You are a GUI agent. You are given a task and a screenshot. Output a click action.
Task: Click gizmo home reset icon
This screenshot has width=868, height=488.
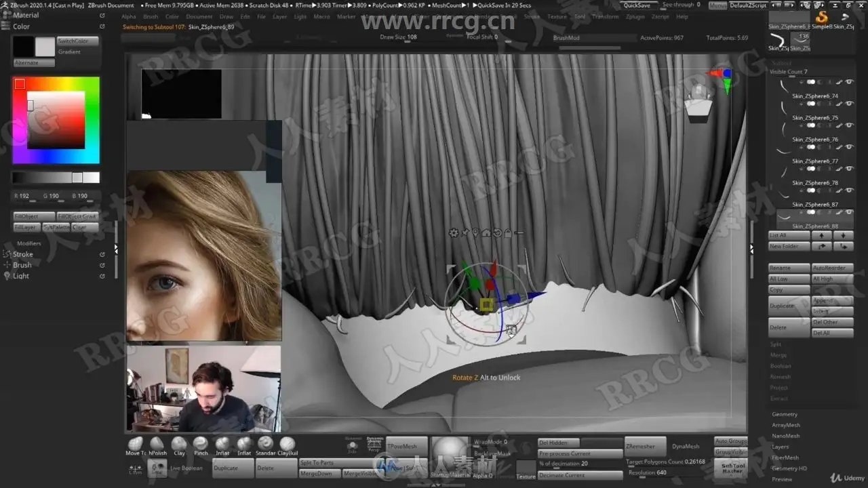(x=486, y=232)
